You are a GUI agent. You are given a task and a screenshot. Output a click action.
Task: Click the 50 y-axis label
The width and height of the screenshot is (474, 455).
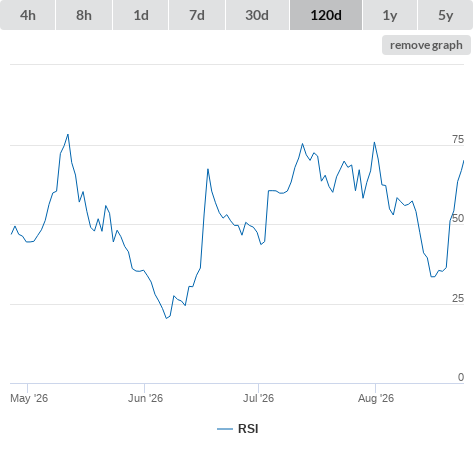coord(458,218)
